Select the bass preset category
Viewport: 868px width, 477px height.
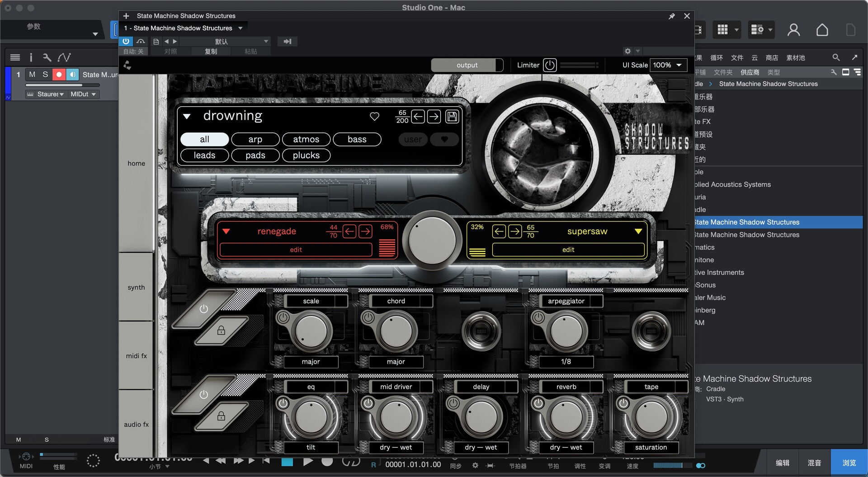pyautogui.click(x=357, y=139)
